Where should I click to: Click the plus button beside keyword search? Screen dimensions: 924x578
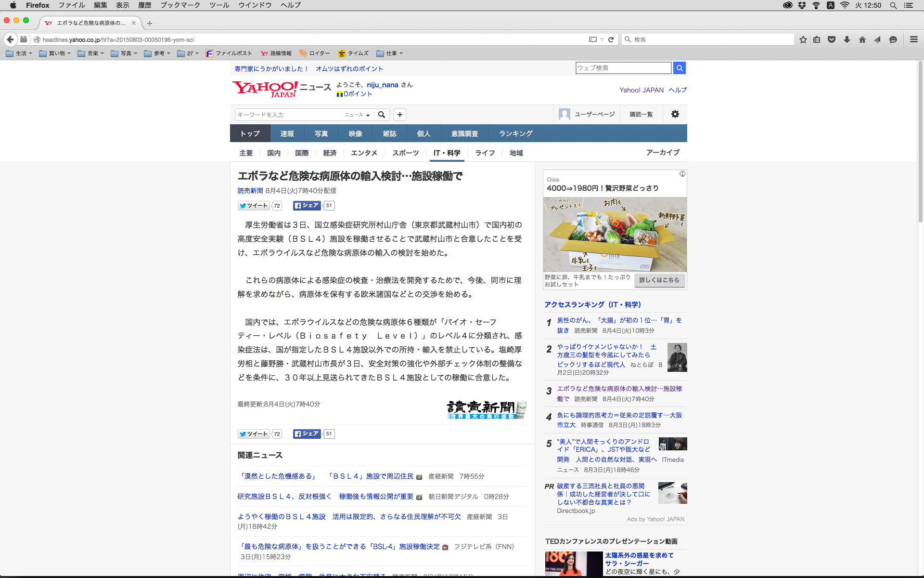[x=399, y=115]
